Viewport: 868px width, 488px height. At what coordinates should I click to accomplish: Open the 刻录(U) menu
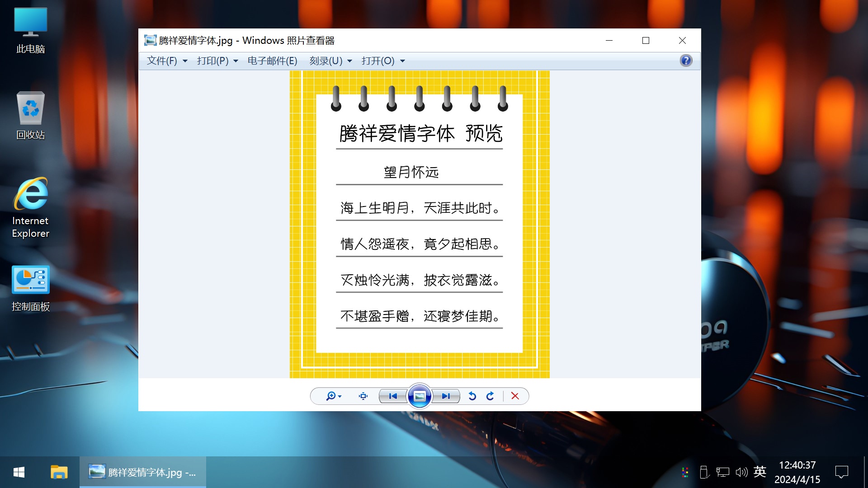point(326,61)
